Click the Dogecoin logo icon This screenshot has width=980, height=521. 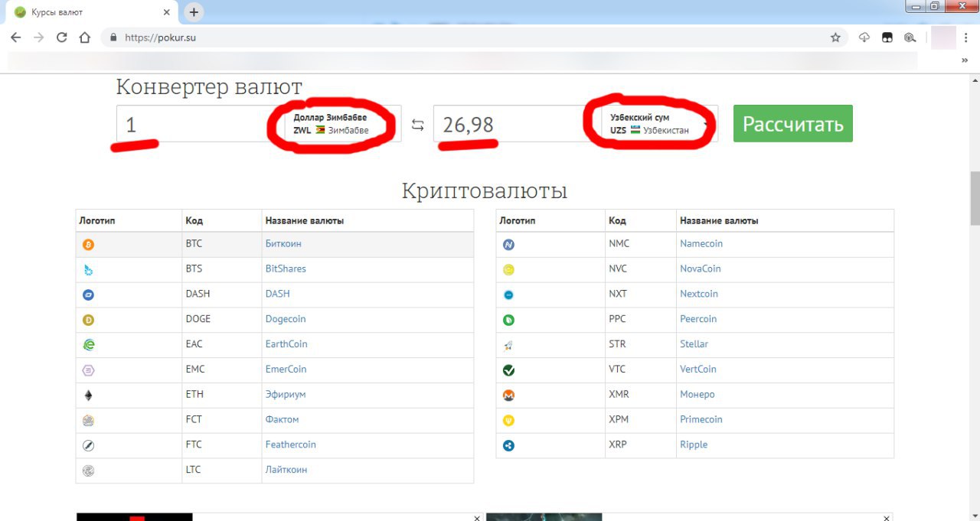point(88,320)
